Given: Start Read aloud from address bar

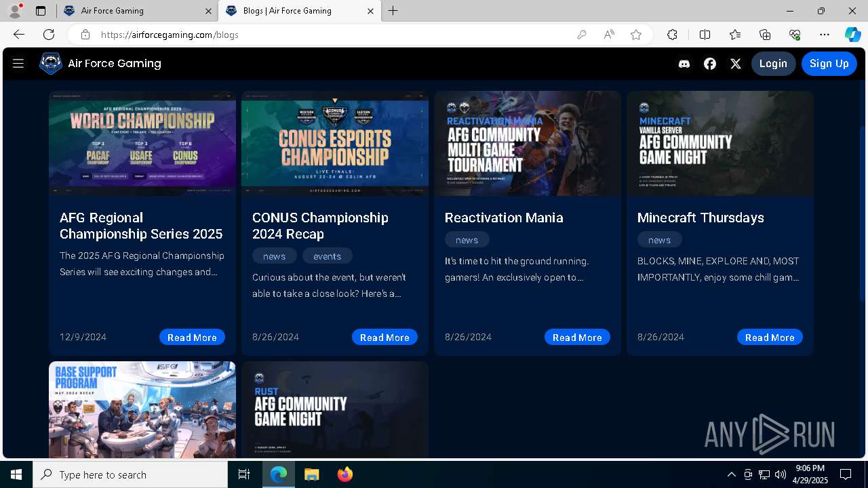Looking at the screenshot, I should coord(609,35).
